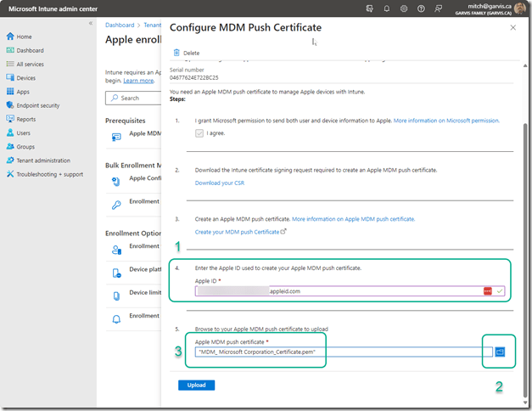Close the Configure MDM Push Certificate pane
532x411 pixels.
point(512,27)
